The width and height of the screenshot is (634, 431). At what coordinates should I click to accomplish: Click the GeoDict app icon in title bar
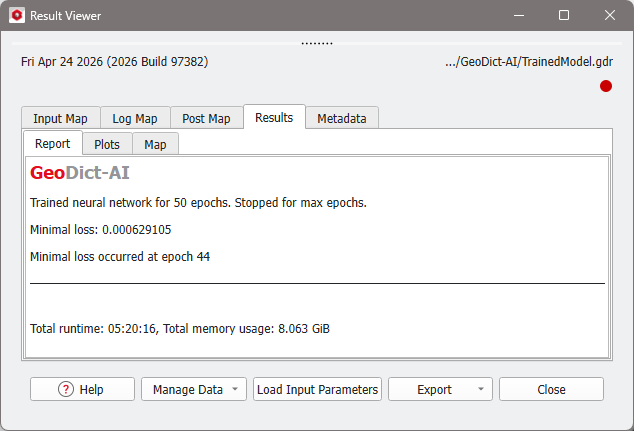17,15
